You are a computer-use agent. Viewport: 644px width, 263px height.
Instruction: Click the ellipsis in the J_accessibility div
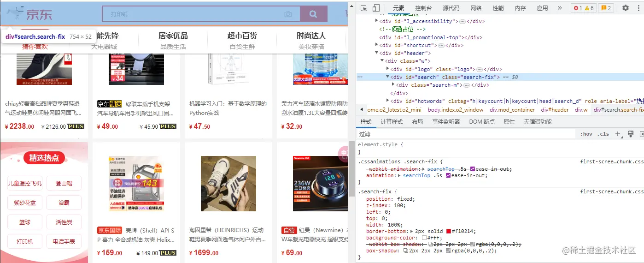[x=462, y=22]
